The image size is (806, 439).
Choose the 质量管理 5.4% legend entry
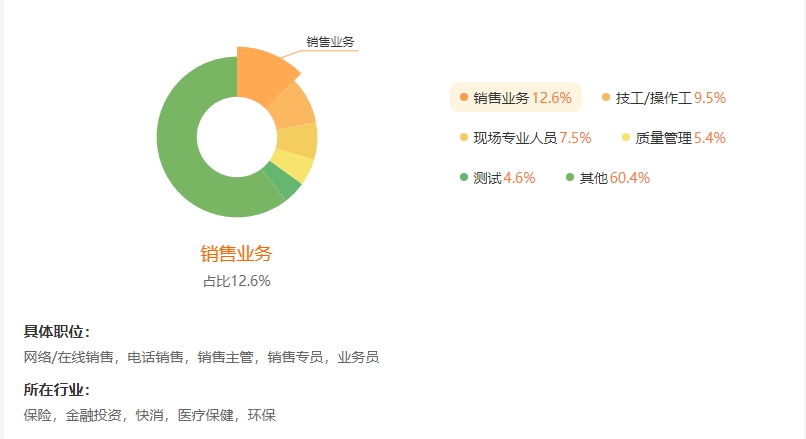673,137
